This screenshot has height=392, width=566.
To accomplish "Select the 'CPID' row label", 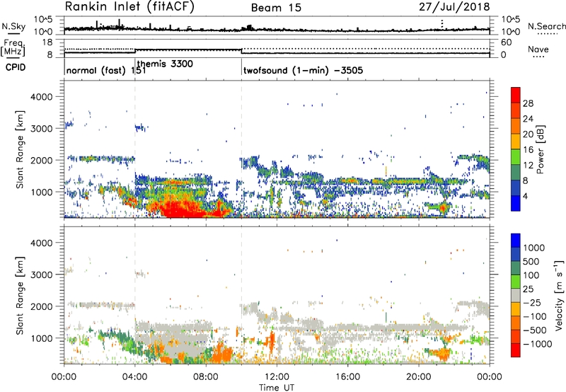I will [x=16, y=67].
